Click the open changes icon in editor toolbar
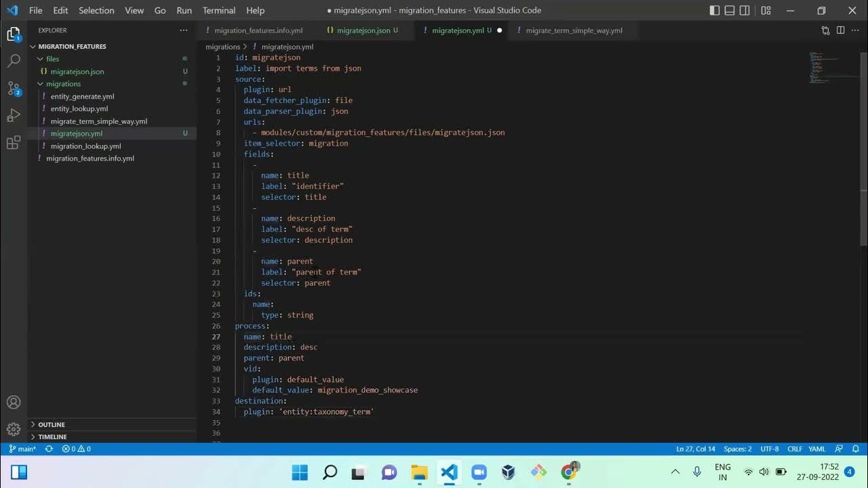The image size is (868, 488). click(x=825, y=30)
